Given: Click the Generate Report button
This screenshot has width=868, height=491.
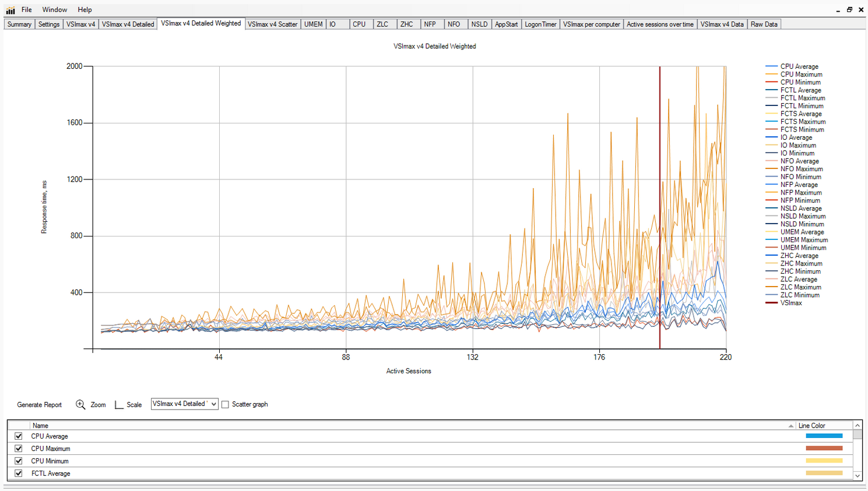Looking at the screenshot, I should (39, 405).
